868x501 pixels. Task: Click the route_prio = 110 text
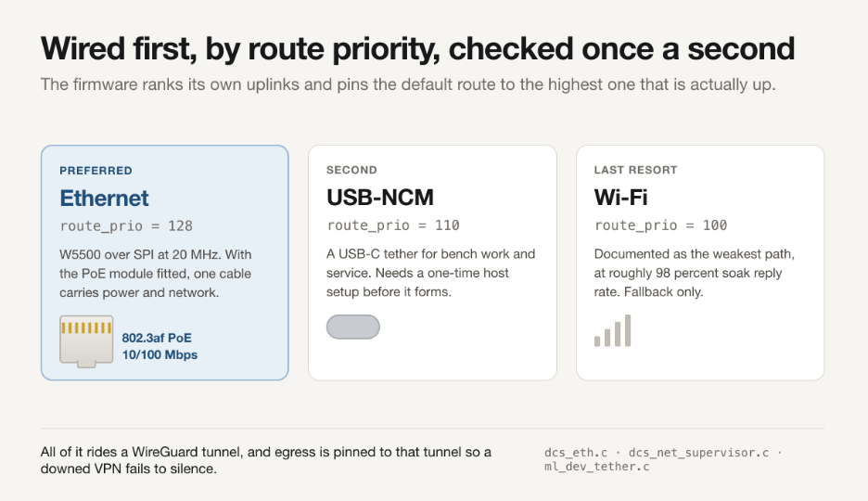click(393, 225)
